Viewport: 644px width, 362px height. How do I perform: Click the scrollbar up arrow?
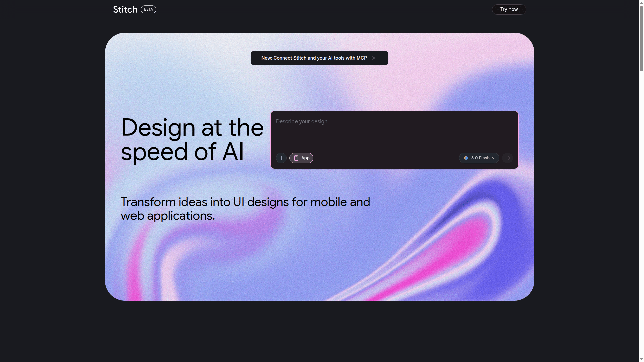pyautogui.click(x=641, y=2)
